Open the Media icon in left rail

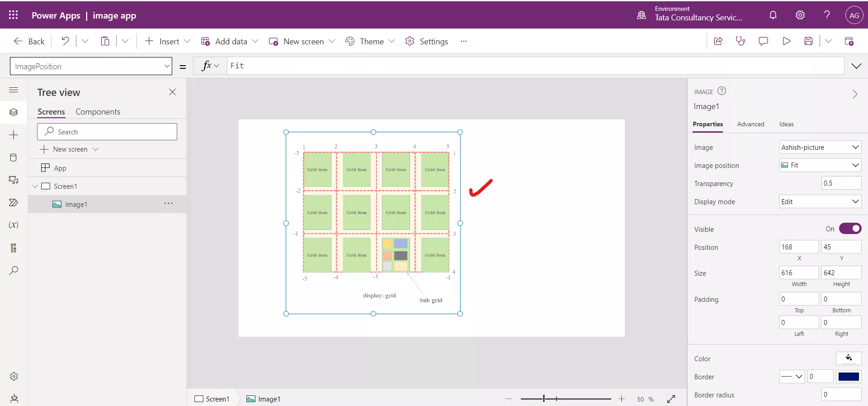[x=14, y=180]
